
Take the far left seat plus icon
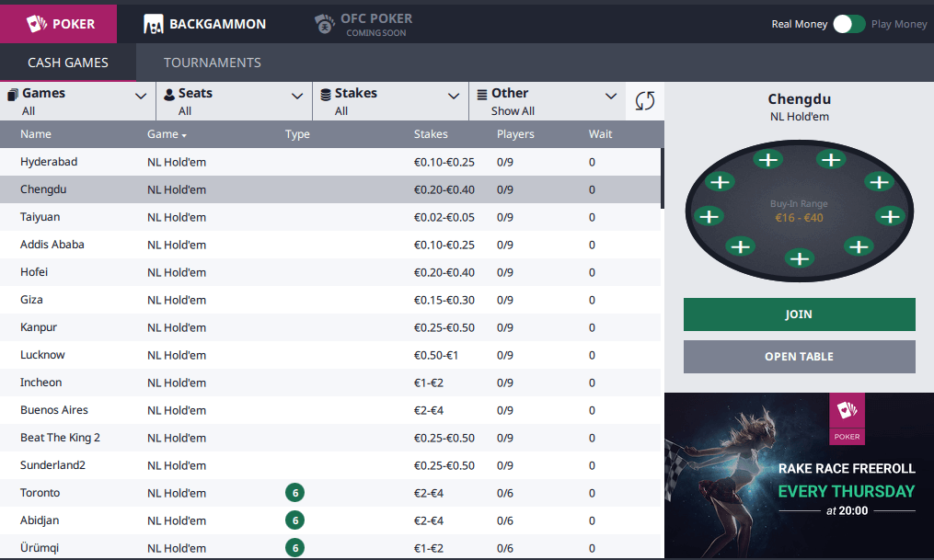[709, 216]
